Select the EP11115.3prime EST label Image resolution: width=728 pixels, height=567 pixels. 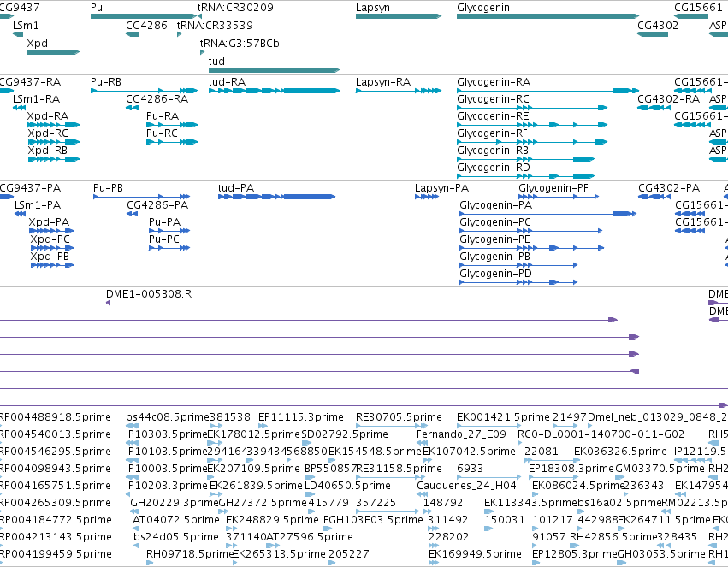[301, 417]
